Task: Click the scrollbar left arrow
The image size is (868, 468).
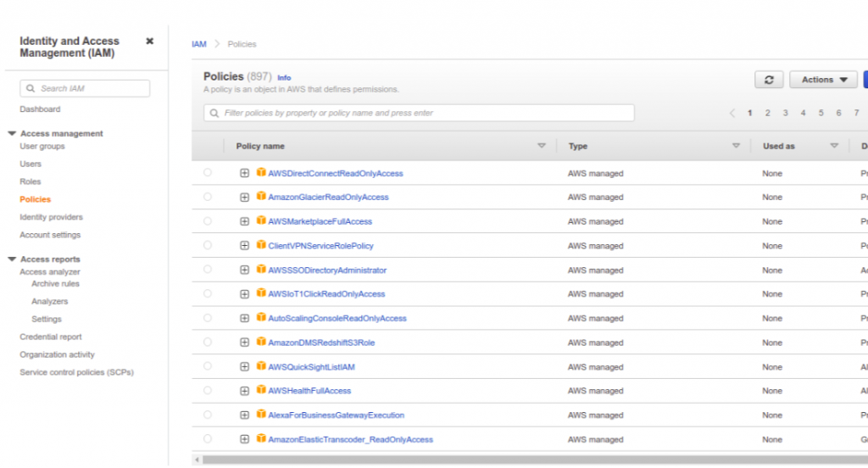Action: (197, 460)
